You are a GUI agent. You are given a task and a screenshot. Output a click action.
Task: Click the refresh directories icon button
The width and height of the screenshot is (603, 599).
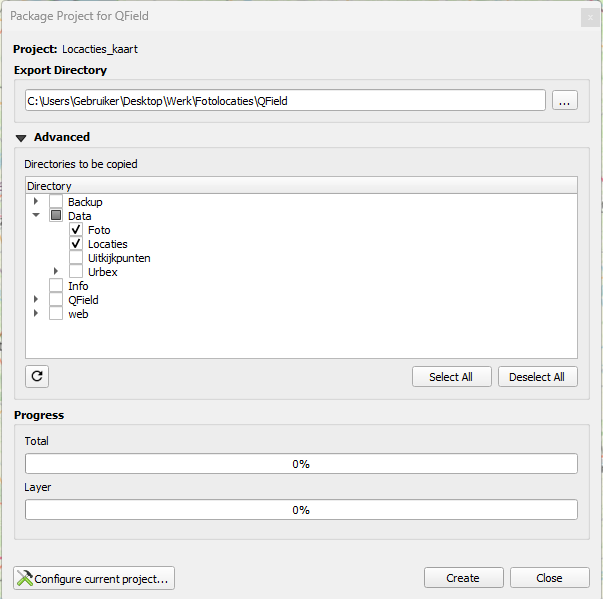point(37,376)
